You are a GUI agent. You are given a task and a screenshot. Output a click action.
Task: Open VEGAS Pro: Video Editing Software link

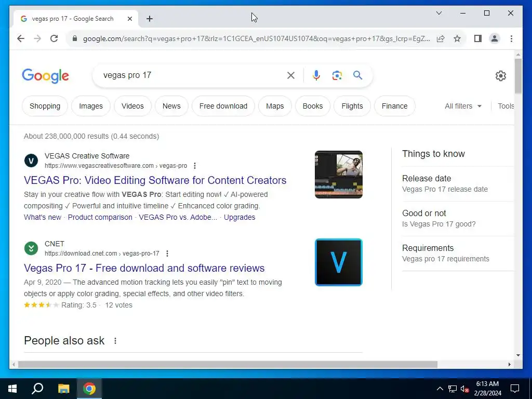click(155, 180)
